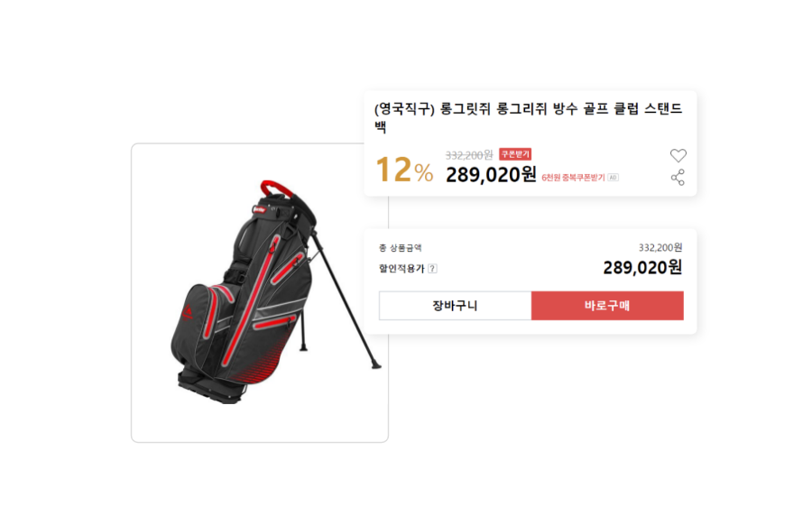812x516 pixels.
Task: Click the small AD badge
Action: coord(613,178)
